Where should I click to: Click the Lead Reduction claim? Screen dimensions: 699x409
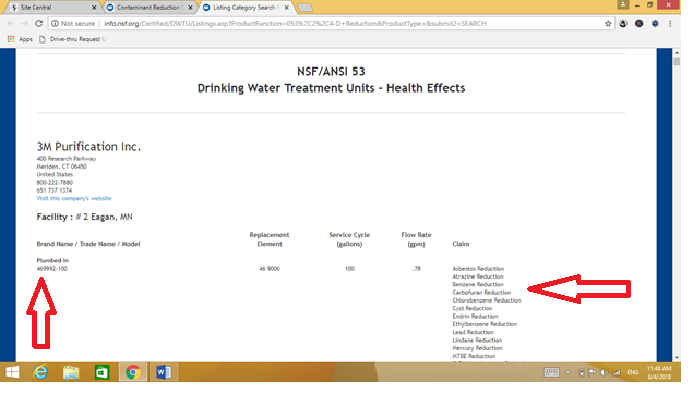tap(473, 332)
